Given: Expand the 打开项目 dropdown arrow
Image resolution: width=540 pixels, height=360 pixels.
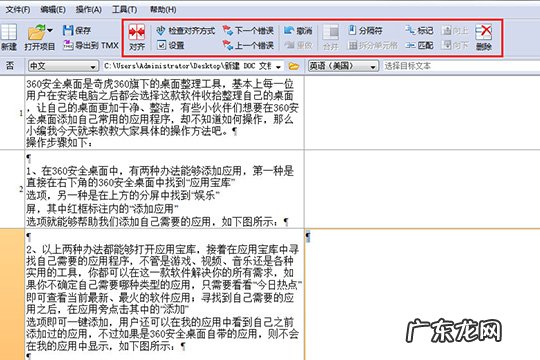Looking at the screenshot, I should click(50, 31).
